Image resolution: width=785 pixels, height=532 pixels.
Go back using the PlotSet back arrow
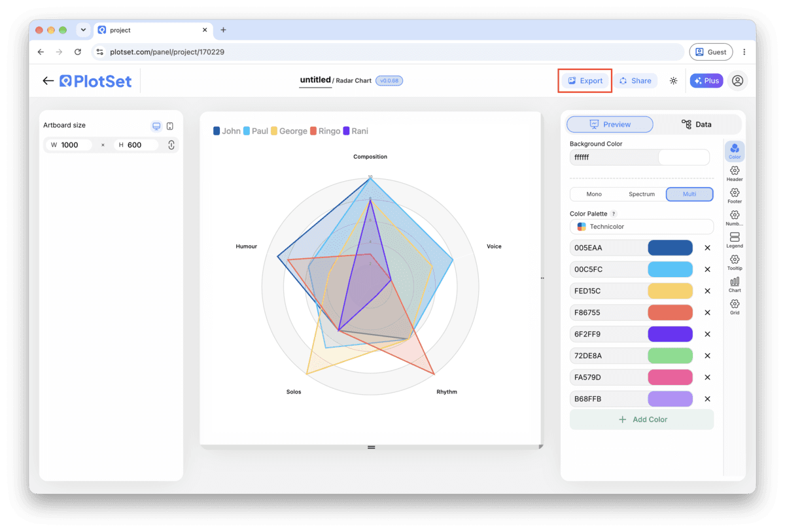(48, 81)
